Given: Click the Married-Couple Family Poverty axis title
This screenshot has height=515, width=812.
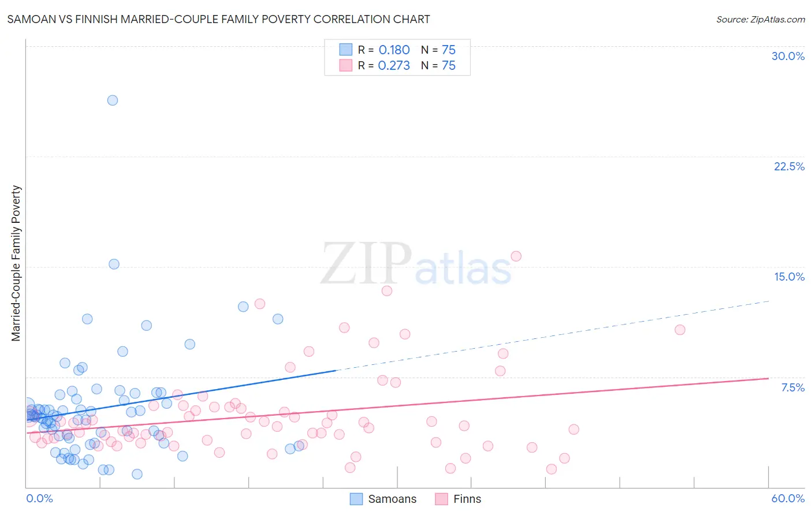Looking at the screenshot, I should coord(16,263).
